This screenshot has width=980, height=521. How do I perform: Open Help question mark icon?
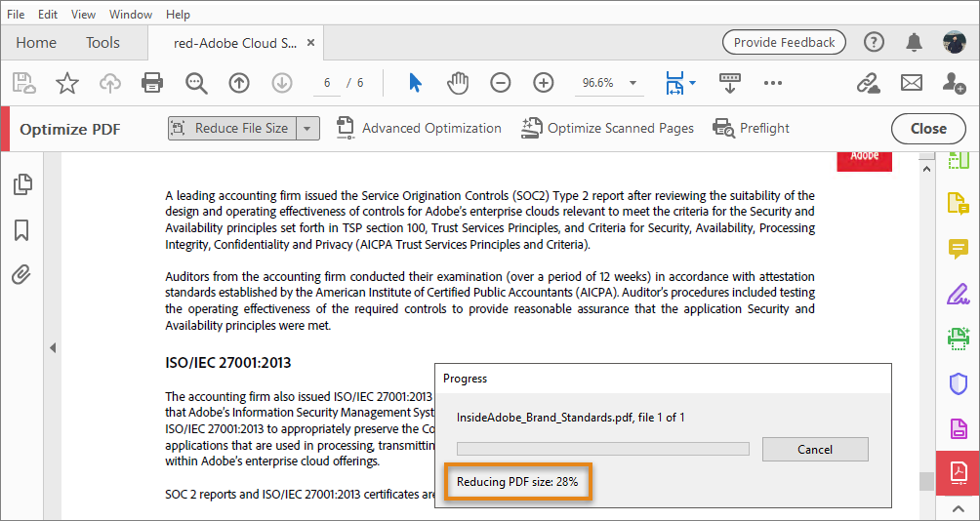(x=874, y=43)
